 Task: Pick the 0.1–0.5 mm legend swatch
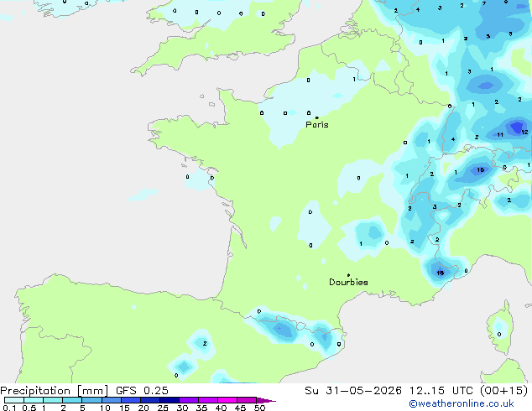point(14,400)
